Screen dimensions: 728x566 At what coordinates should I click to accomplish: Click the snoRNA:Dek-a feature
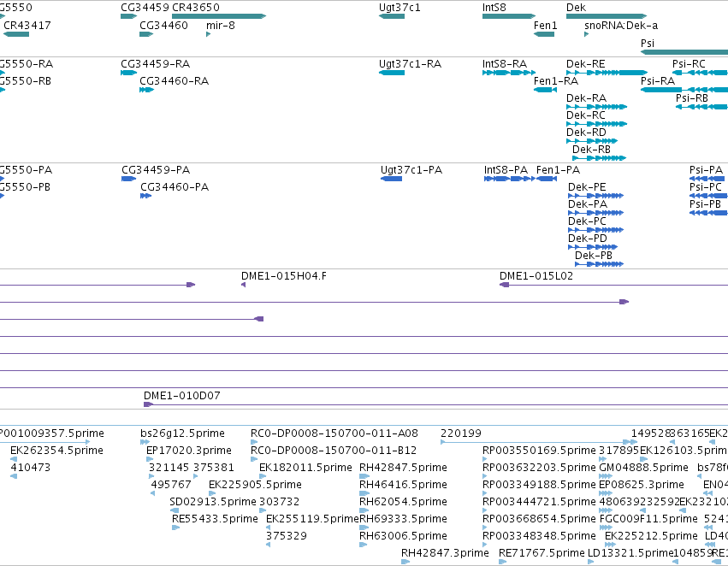(586, 34)
